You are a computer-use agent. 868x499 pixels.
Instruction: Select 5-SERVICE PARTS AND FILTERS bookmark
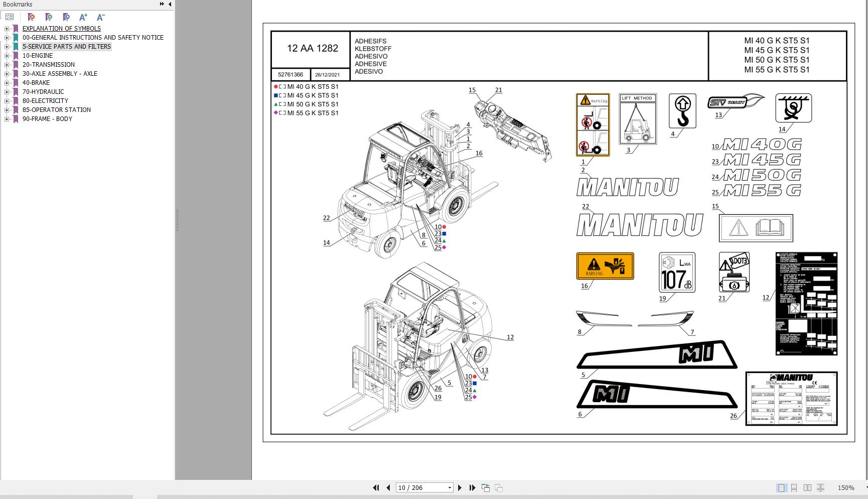[66, 47]
